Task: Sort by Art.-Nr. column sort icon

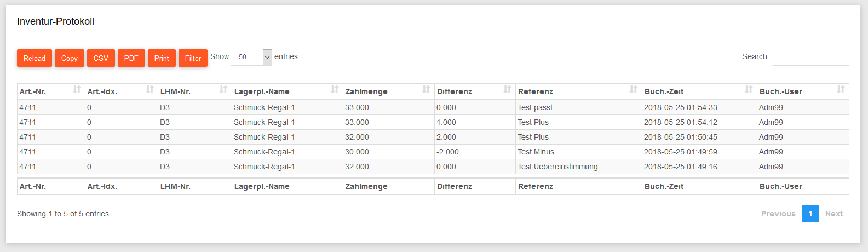Action: pyautogui.click(x=77, y=90)
